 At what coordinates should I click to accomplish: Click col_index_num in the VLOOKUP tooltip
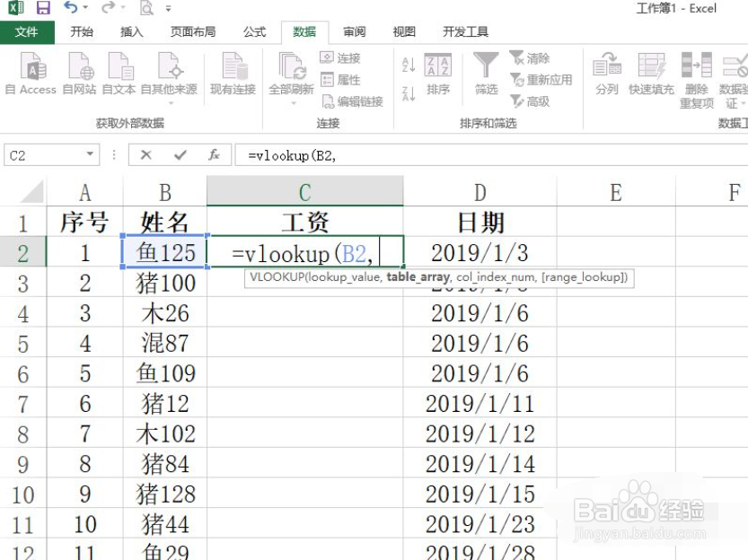pyautogui.click(x=496, y=277)
